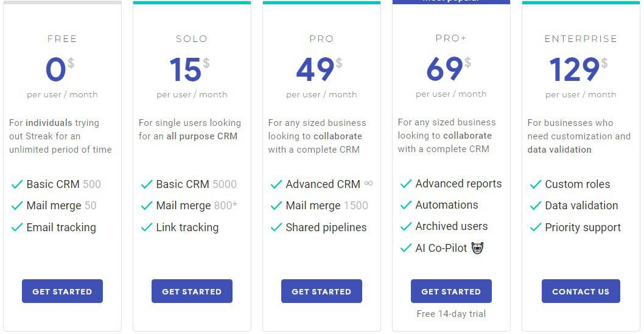
Task: Choose Get Started on the Pro plan
Action: (321, 291)
